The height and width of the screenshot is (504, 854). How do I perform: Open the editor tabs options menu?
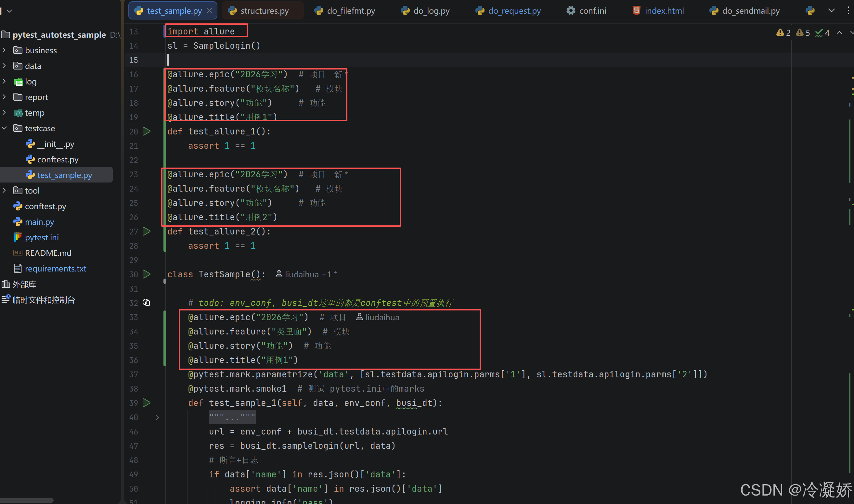848,10
